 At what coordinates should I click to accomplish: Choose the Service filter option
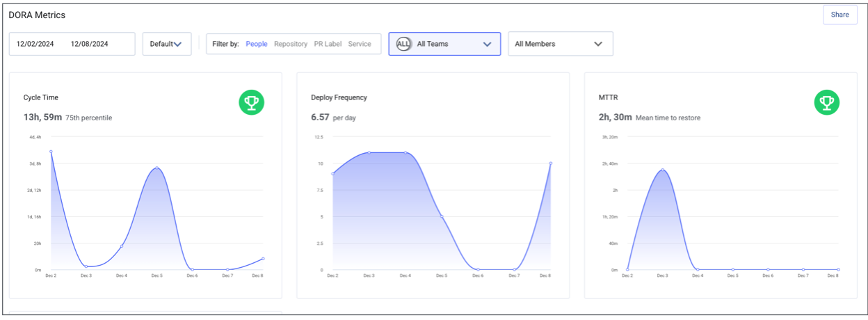[x=360, y=44]
